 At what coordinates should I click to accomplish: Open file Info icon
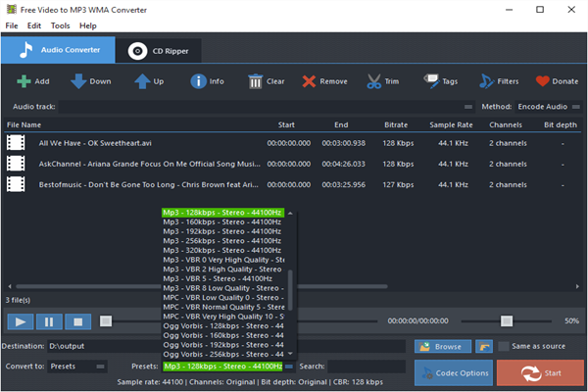pos(198,81)
